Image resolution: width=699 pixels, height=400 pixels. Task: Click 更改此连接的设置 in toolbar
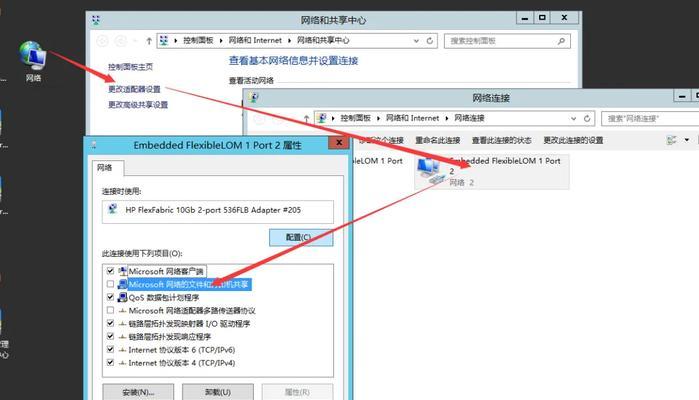pos(573,140)
